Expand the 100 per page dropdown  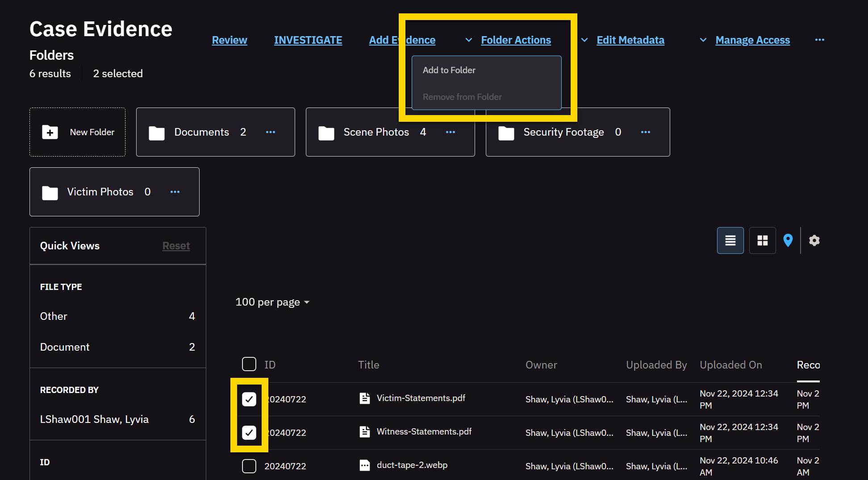(x=272, y=302)
